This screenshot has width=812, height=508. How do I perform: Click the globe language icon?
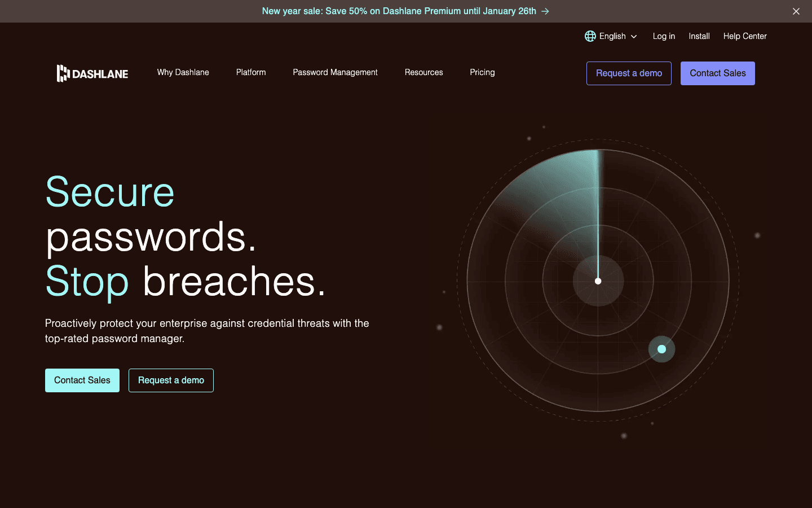point(590,36)
